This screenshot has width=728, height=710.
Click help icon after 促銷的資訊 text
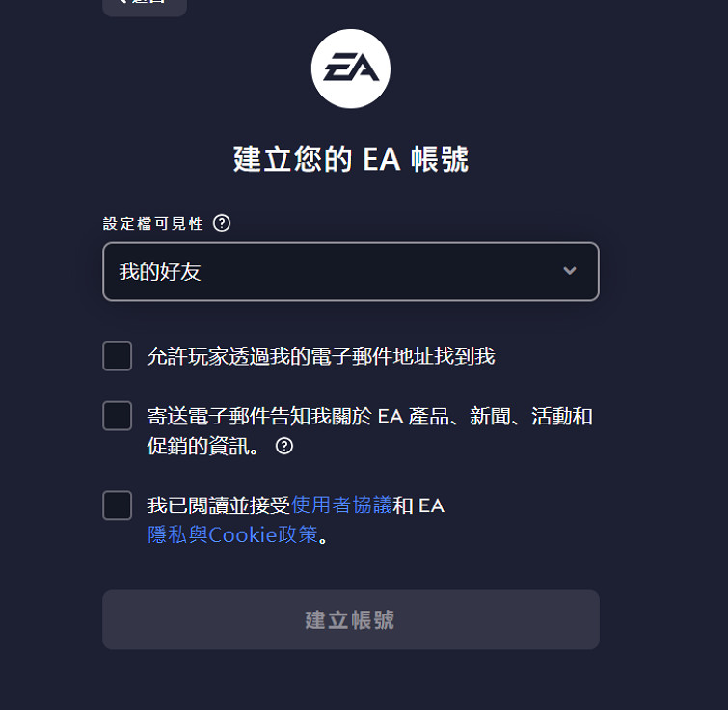point(283,447)
